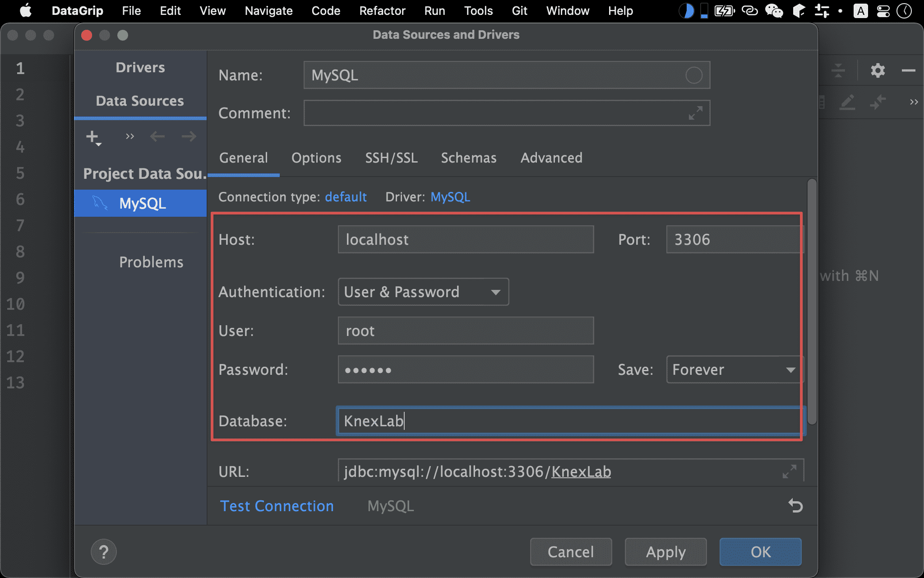Click the DataGrip settings gear icon
This screenshot has width=924, height=578.
click(x=878, y=70)
